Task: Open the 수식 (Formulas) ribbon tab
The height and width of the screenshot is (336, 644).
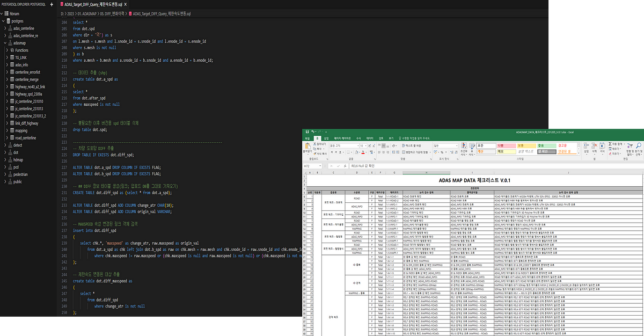Action: (358, 138)
